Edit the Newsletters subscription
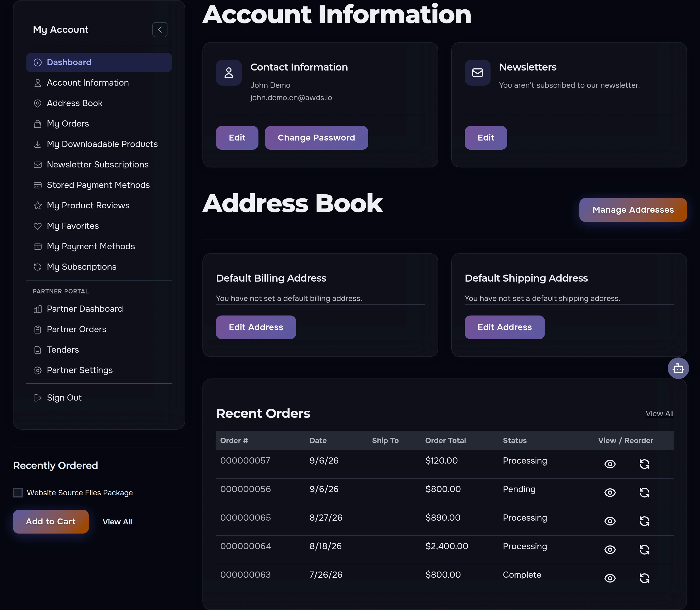Image resolution: width=700 pixels, height=610 pixels. point(485,138)
